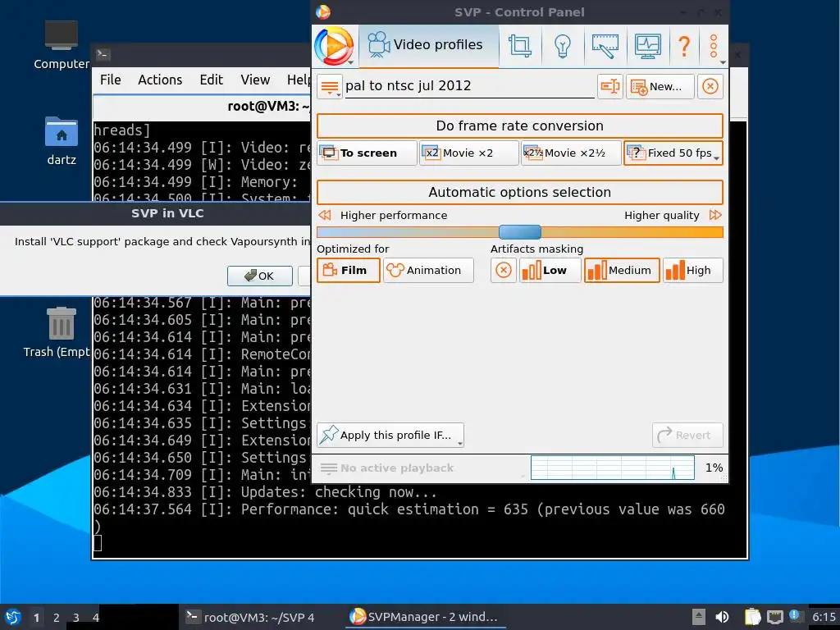The image size is (840, 630).
Task: Open the ruler and pencil tab
Action: point(605,46)
